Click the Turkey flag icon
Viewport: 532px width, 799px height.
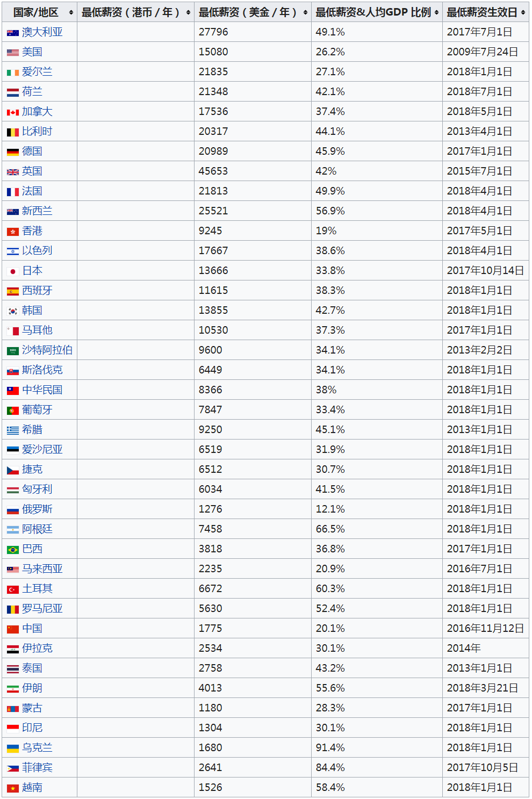coord(13,589)
